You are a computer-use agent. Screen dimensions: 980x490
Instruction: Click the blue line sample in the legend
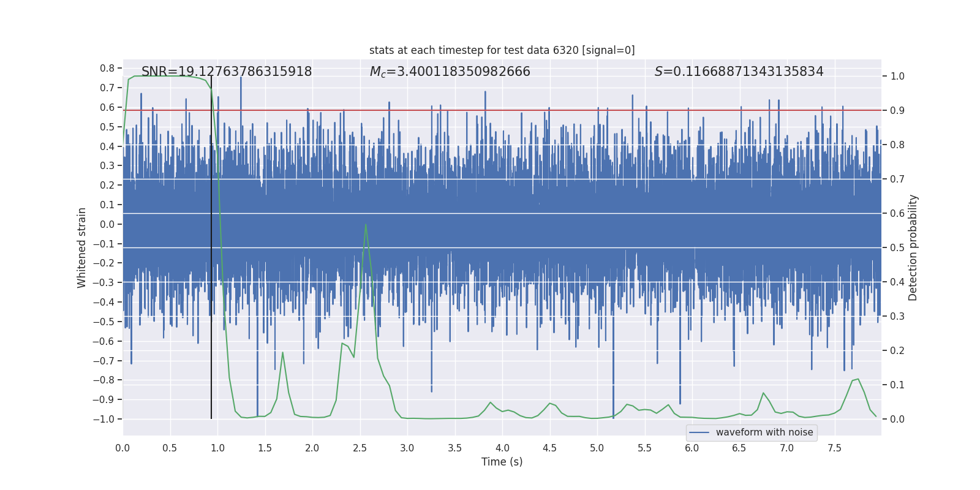tap(699, 432)
